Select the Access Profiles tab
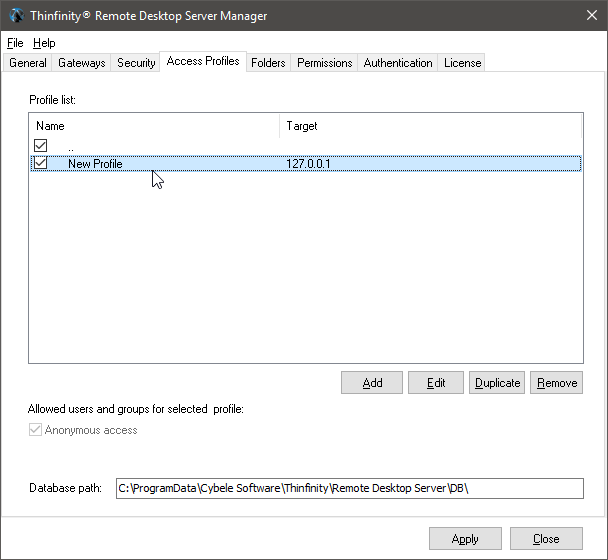 pyautogui.click(x=203, y=61)
